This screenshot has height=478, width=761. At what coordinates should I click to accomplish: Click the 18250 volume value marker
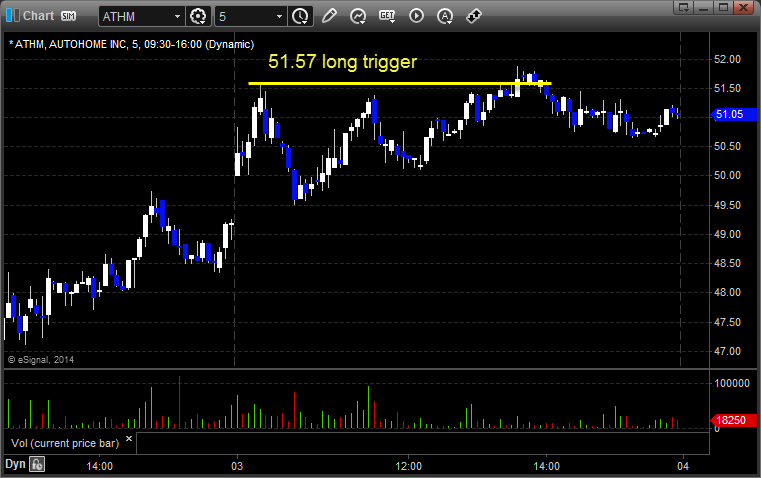coord(733,420)
